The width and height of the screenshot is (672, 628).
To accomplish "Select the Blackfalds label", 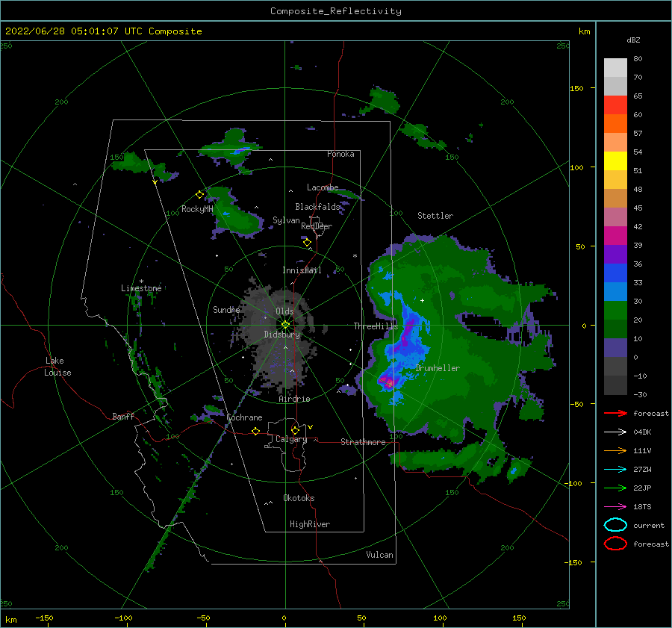I will click(317, 207).
